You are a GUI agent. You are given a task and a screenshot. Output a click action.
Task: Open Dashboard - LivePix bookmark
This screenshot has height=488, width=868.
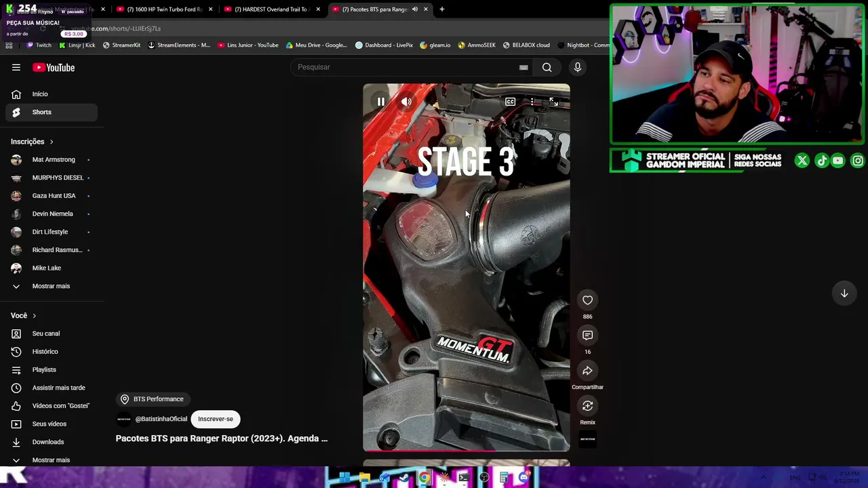point(384,45)
